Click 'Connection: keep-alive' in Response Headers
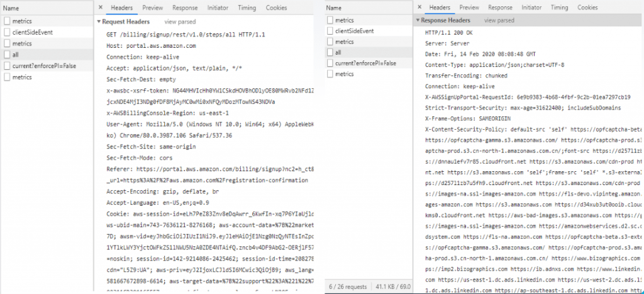The width and height of the screenshot is (644, 294). (x=460, y=86)
